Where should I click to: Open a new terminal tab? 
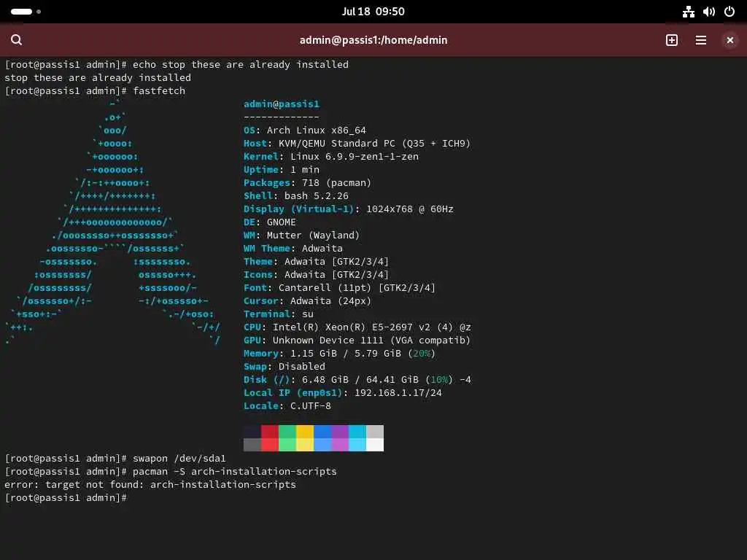[672, 40]
